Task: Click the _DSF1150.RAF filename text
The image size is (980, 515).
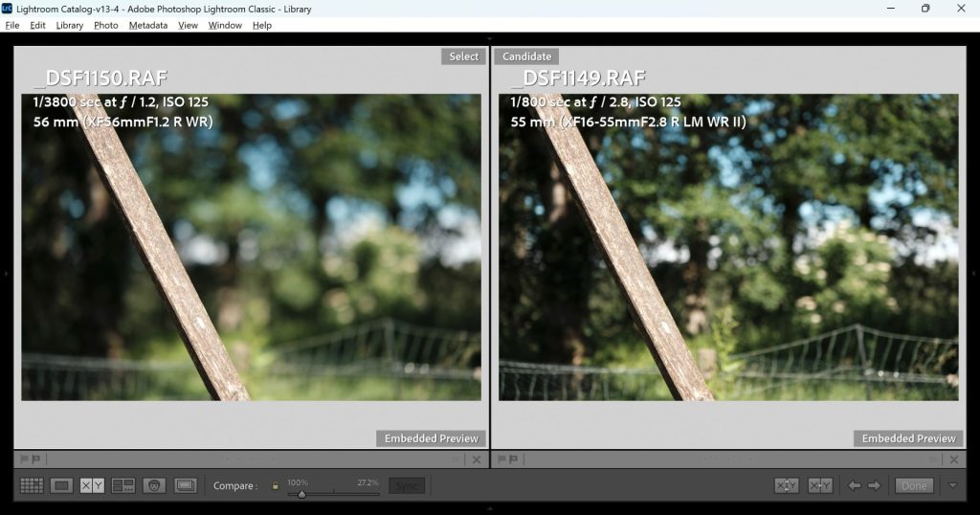Action: coord(101,78)
